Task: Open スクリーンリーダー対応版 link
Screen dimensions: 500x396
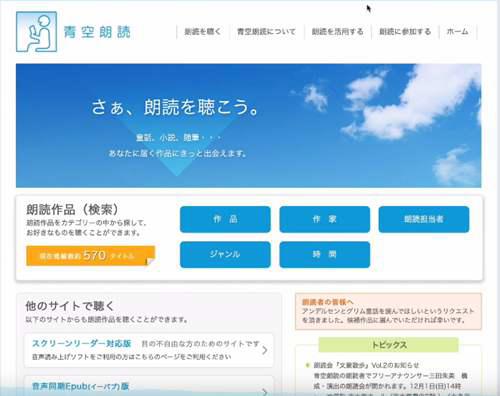Action: tap(82, 343)
